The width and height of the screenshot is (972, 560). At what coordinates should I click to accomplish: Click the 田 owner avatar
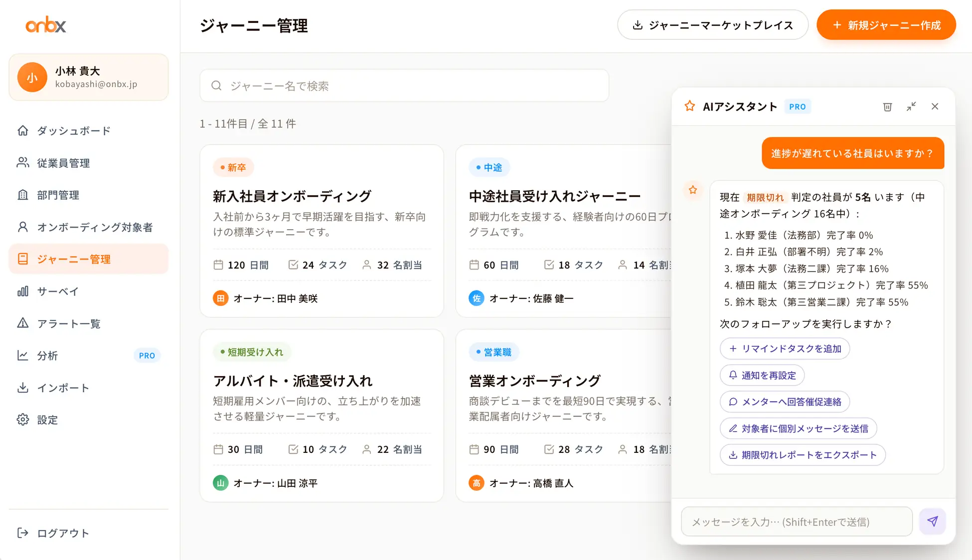coord(220,298)
